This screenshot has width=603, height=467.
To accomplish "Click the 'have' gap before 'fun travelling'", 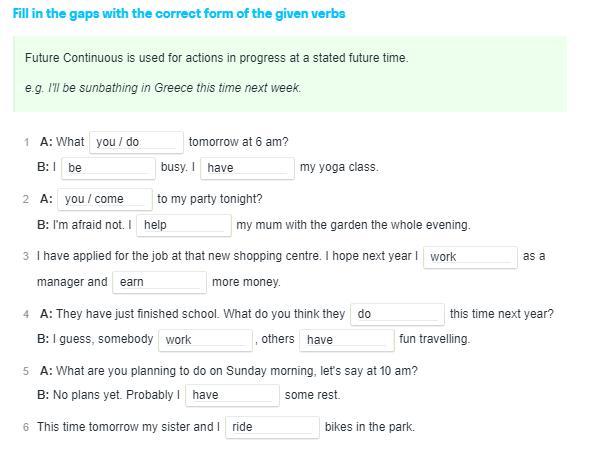I will coord(347,340).
